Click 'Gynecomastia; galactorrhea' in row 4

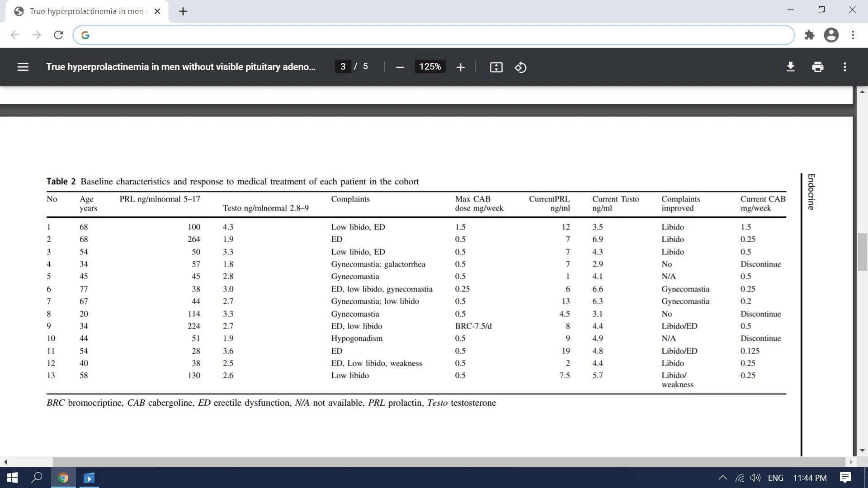click(x=378, y=264)
